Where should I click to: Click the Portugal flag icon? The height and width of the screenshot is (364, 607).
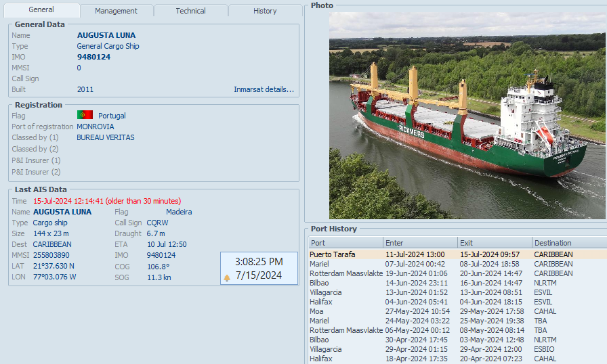[x=85, y=115]
